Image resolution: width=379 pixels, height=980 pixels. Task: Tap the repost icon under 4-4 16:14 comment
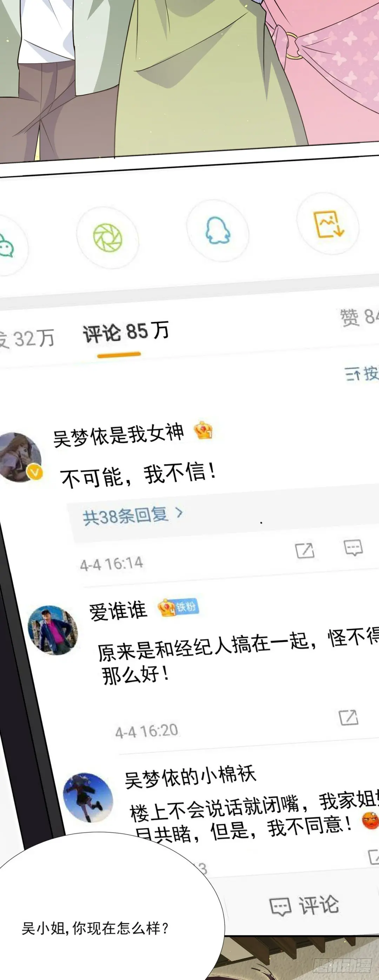click(x=305, y=550)
